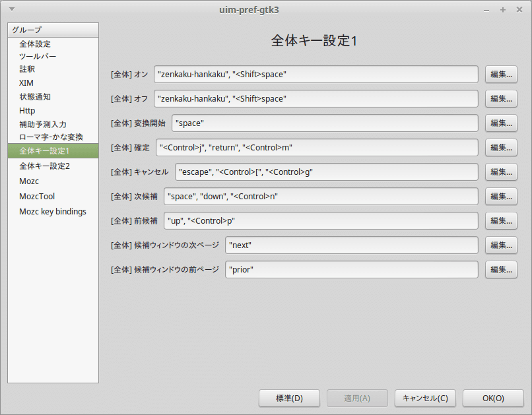Edit the 次候補 key binding
Image resolution: width=532 pixels, height=415 pixels.
click(x=501, y=197)
